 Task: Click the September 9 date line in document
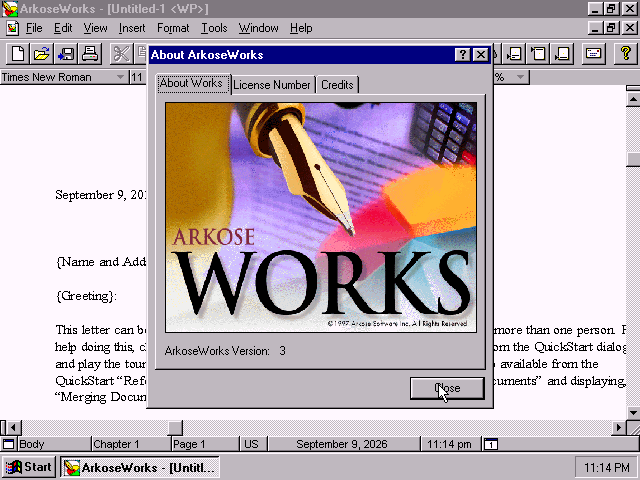(x=100, y=195)
